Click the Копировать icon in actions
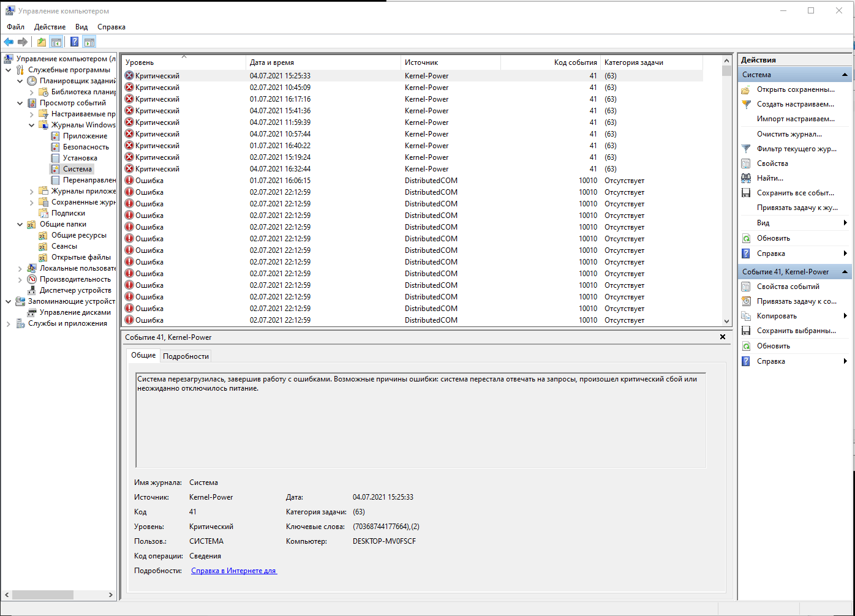Image resolution: width=855 pixels, height=616 pixels. point(746,316)
